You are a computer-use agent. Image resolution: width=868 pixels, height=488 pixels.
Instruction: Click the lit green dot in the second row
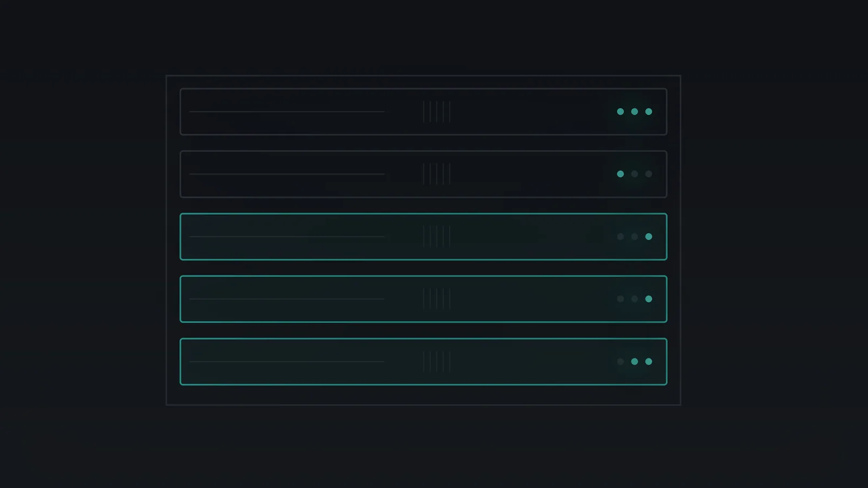tap(620, 174)
